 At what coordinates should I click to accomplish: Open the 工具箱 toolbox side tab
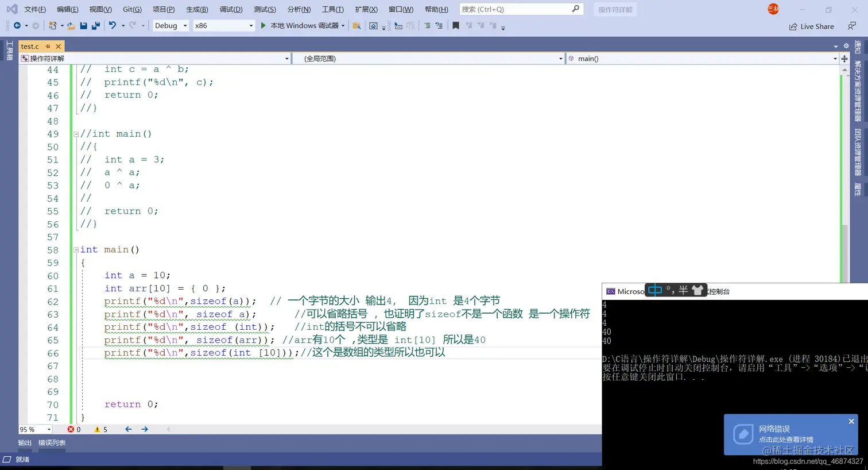pos(9,51)
